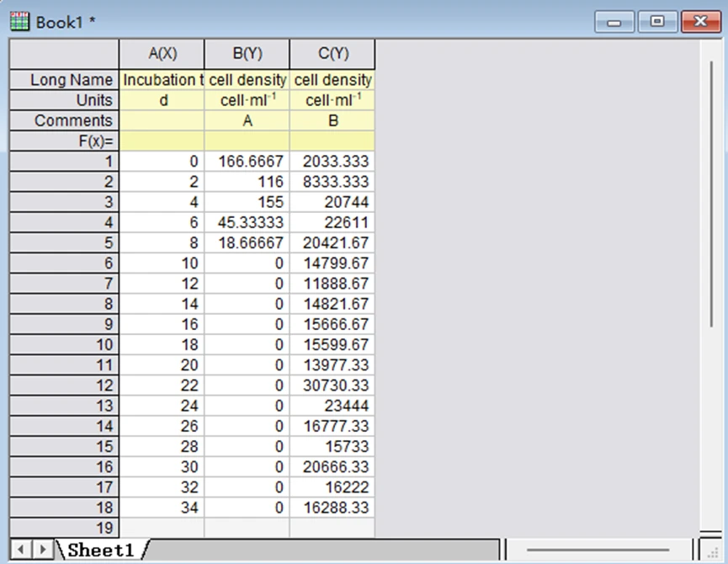728x564 pixels.
Task: Select row header 1
Action: click(x=64, y=162)
